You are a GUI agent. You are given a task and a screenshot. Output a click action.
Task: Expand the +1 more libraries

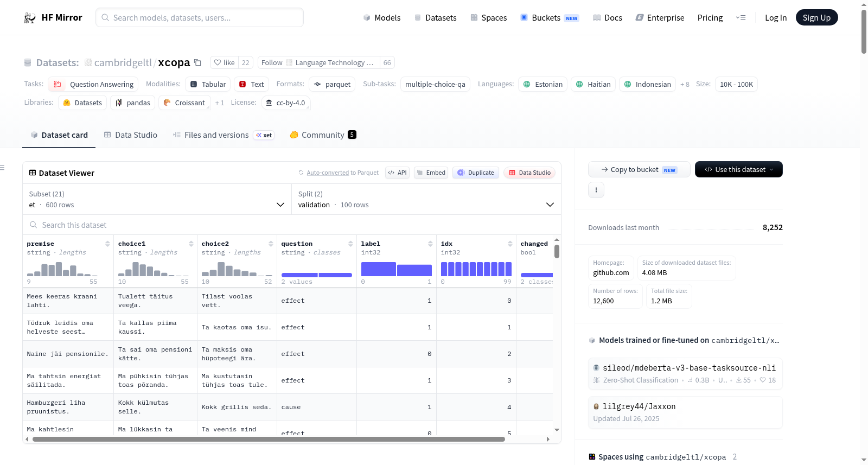219,103
